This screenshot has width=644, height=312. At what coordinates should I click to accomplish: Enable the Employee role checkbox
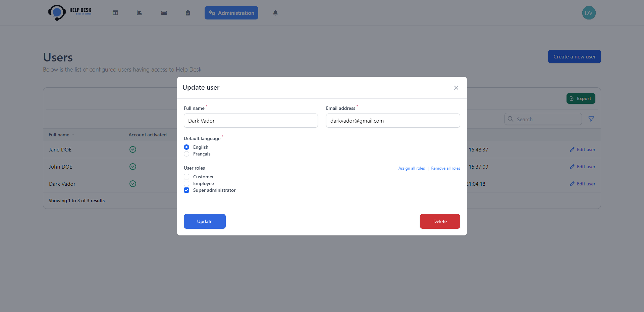point(186,183)
